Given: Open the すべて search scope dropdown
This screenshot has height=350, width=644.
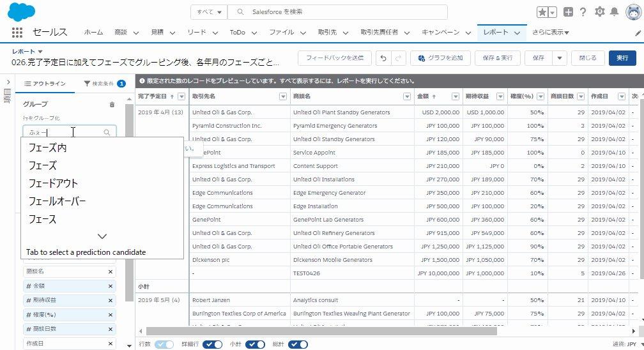Looking at the screenshot, I should pos(209,12).
